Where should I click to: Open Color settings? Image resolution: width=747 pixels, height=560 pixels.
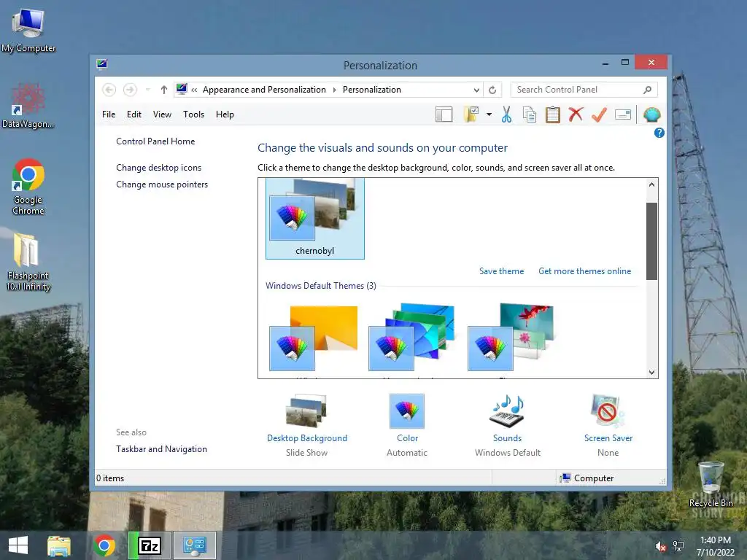tap(407, 425)
